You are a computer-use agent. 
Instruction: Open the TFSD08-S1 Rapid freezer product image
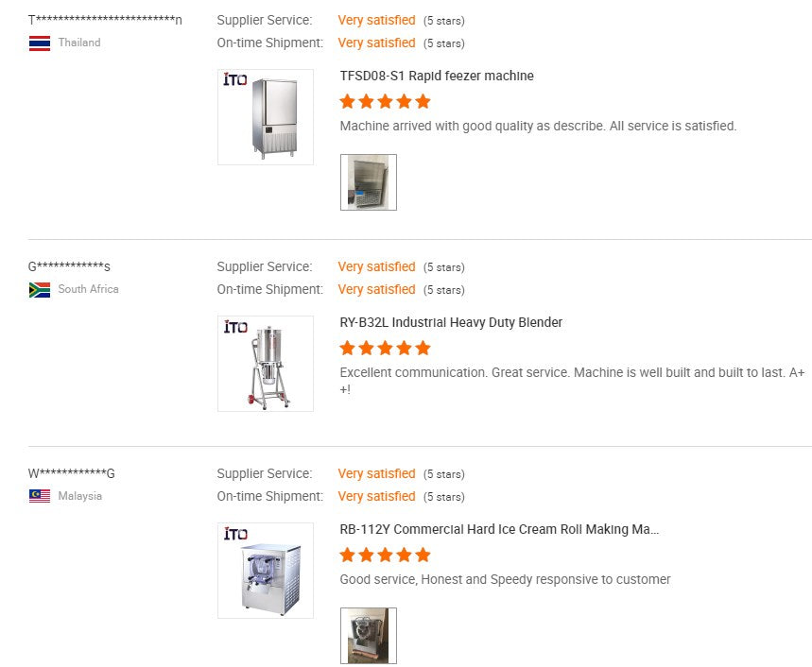coord(266,117)
